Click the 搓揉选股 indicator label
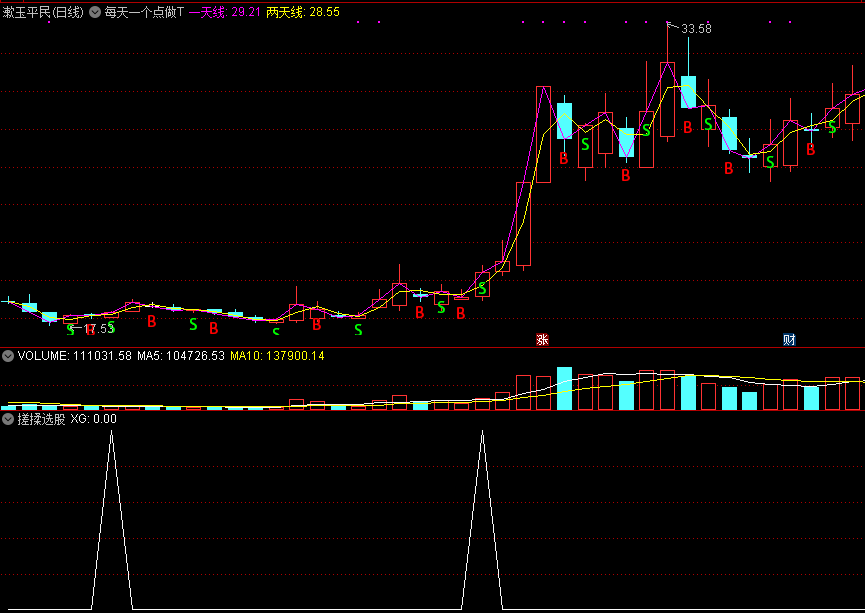The image size is (865, 613). pos(41,419)
